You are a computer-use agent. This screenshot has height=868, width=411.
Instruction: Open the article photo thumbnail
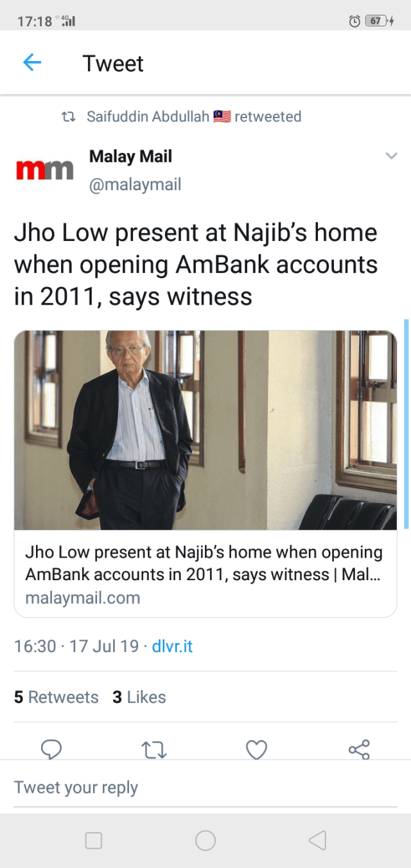point(205,430)
